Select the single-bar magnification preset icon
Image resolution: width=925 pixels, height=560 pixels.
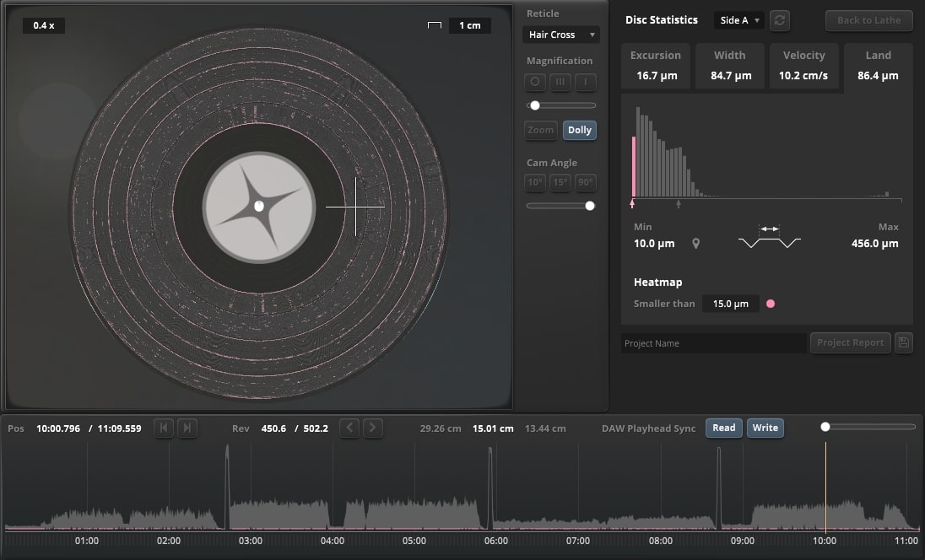586,83
